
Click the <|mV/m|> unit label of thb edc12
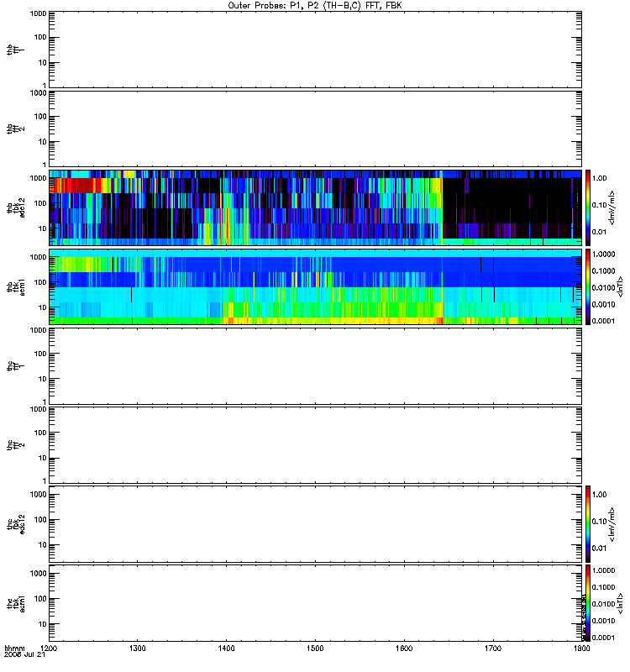pyautogui.click(x=612, y=207)
